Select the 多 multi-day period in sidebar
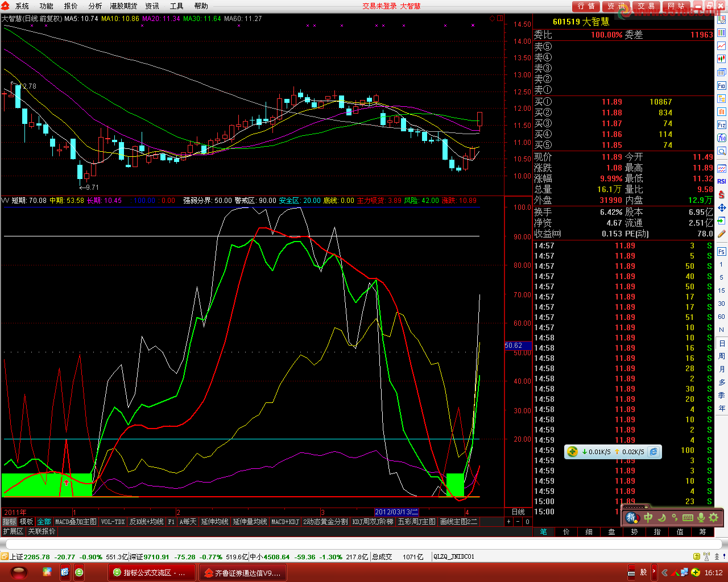Viewport: 728px width, 582px height. coord(722,382)
